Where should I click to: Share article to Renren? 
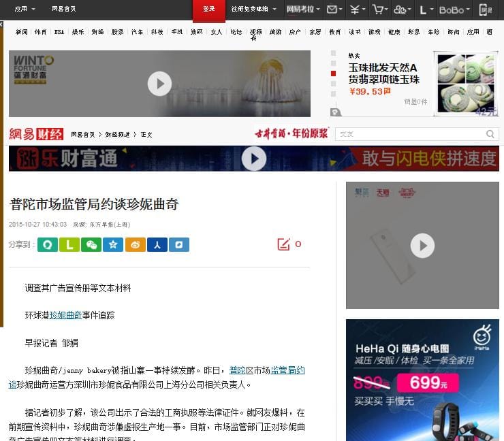(x=157, y=244)
